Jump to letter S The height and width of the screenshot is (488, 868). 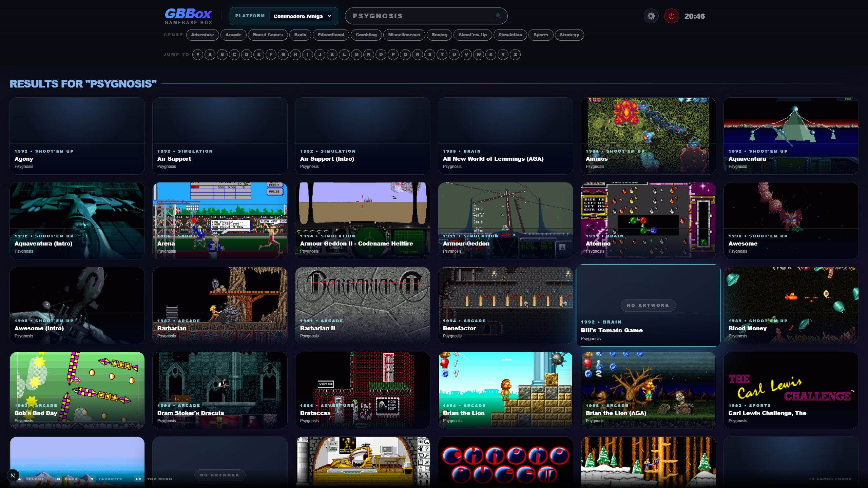[430, 55]
